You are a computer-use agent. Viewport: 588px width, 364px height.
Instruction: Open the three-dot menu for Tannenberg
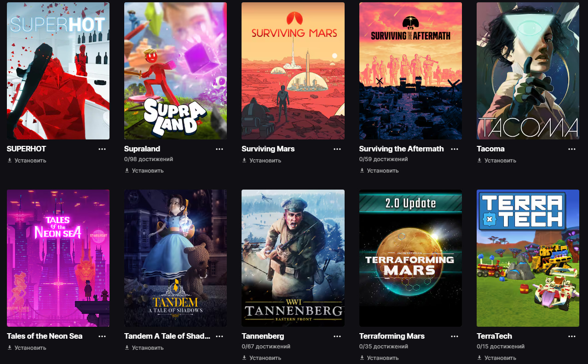pos(337,336)
